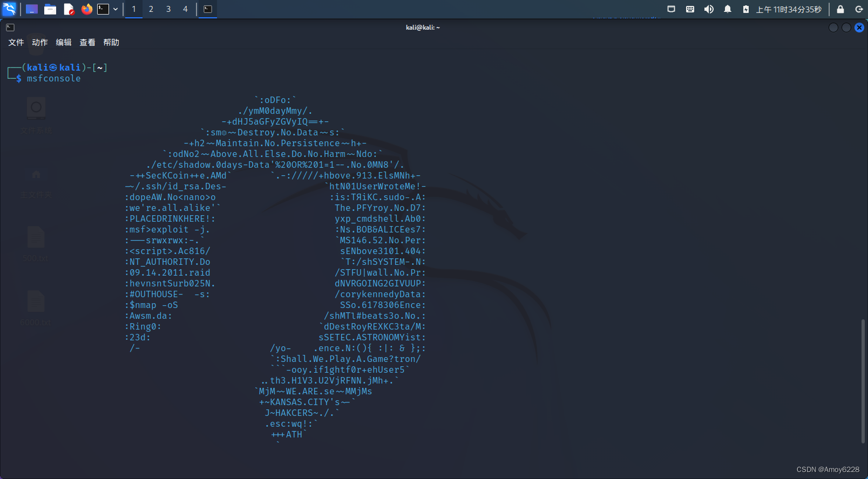This screenshot has height=479, width=868.
Task: Click the text '+++ATH'
Action: [287, 435]
